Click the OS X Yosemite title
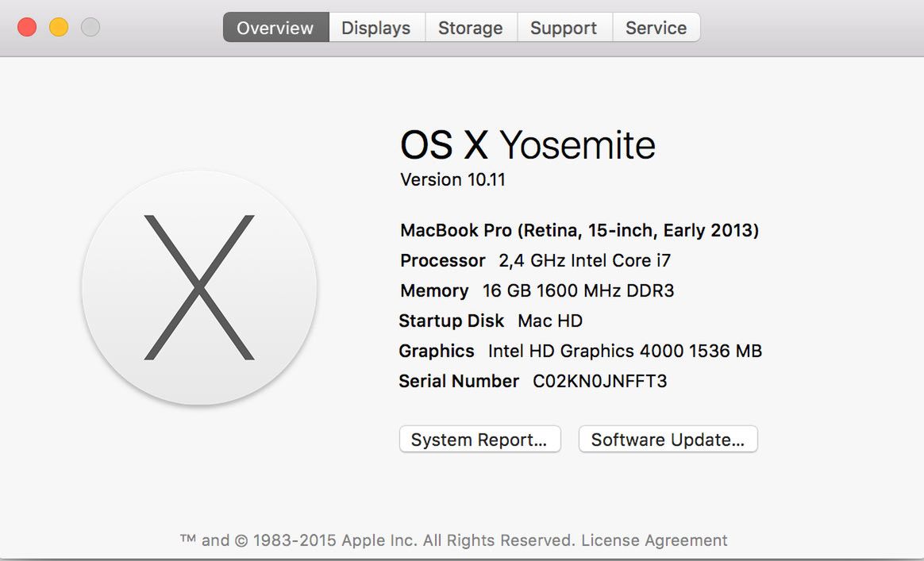This screenshot has width=924, height=561. (528, 145)
